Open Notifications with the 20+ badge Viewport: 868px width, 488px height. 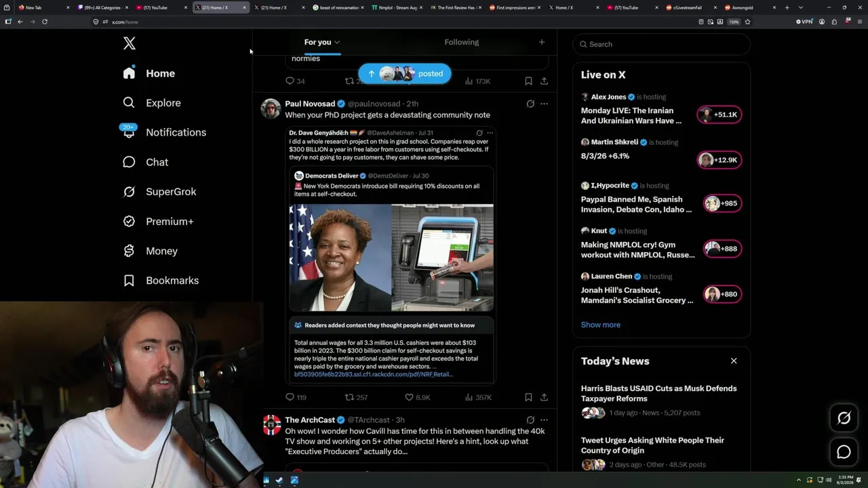tap(163, 132)
